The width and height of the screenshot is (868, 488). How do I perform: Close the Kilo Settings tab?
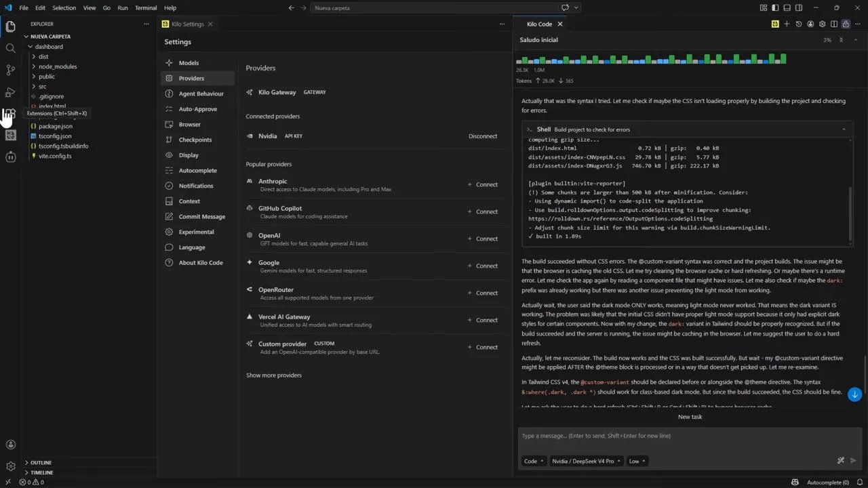pos(210,24)
